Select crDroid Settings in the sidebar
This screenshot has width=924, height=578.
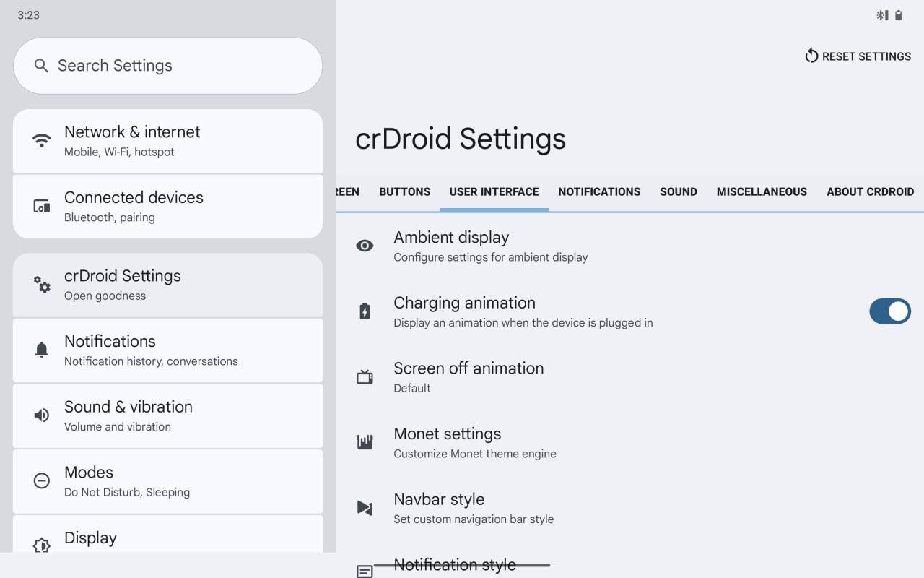167,285
